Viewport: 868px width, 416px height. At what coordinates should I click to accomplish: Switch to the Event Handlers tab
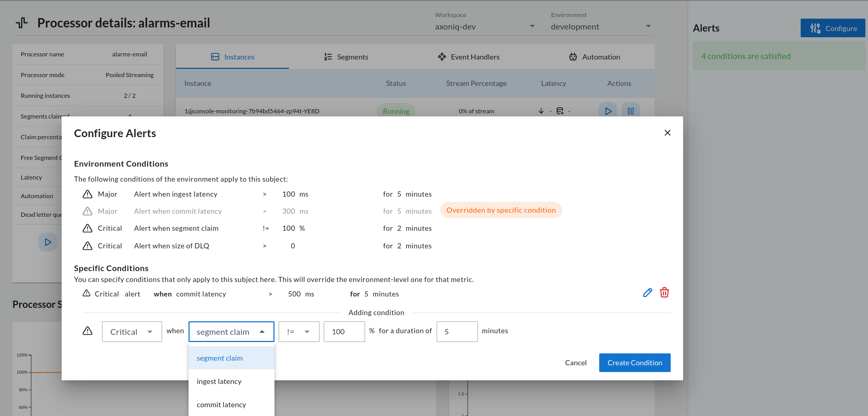469,57
